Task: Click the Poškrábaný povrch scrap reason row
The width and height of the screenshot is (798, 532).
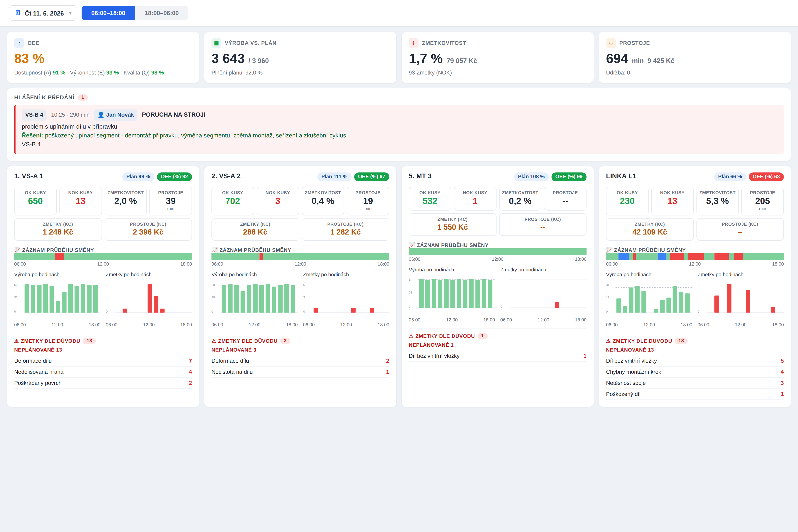Action: (103, 383)
